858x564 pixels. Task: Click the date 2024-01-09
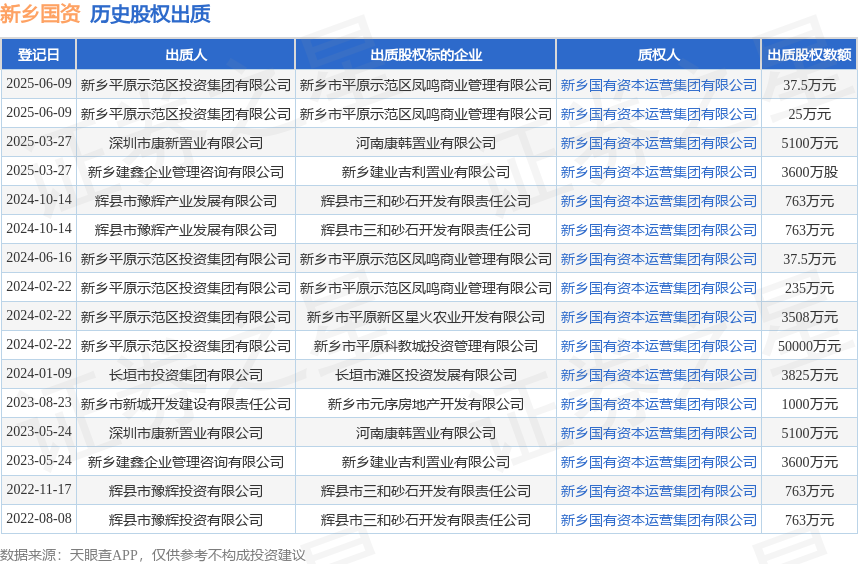pos(39,374)
